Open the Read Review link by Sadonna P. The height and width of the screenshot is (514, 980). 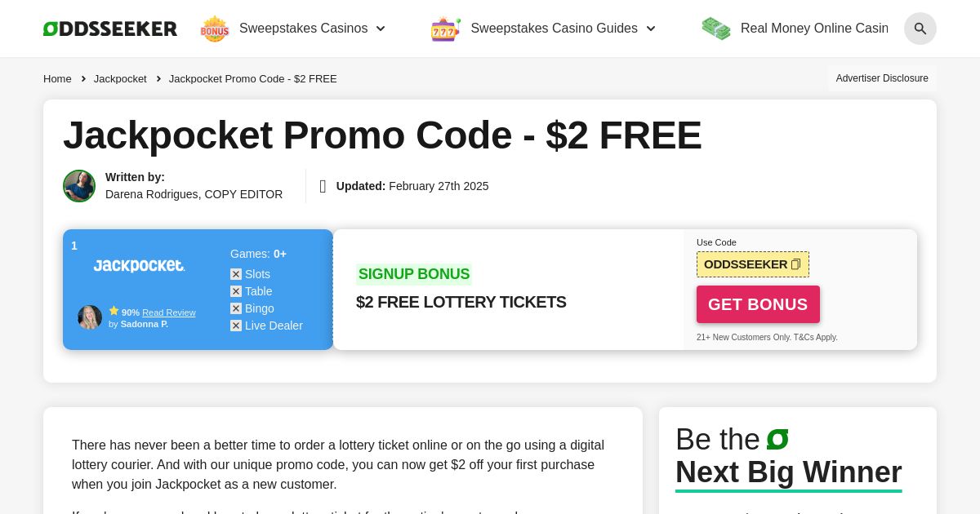point(169,312)
